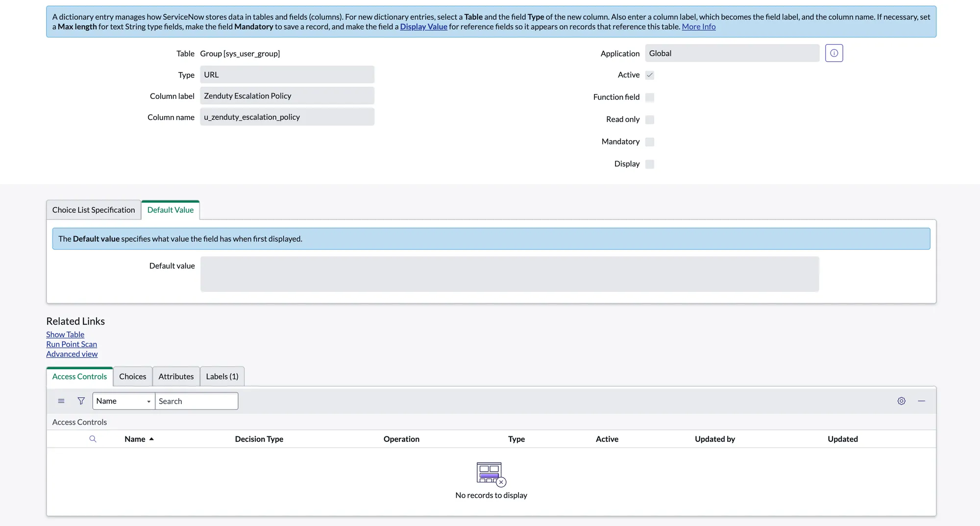980x526 pixels.
Task: Click the Application field showing Global
Action: pyautogui.click(x=732, y=53)
